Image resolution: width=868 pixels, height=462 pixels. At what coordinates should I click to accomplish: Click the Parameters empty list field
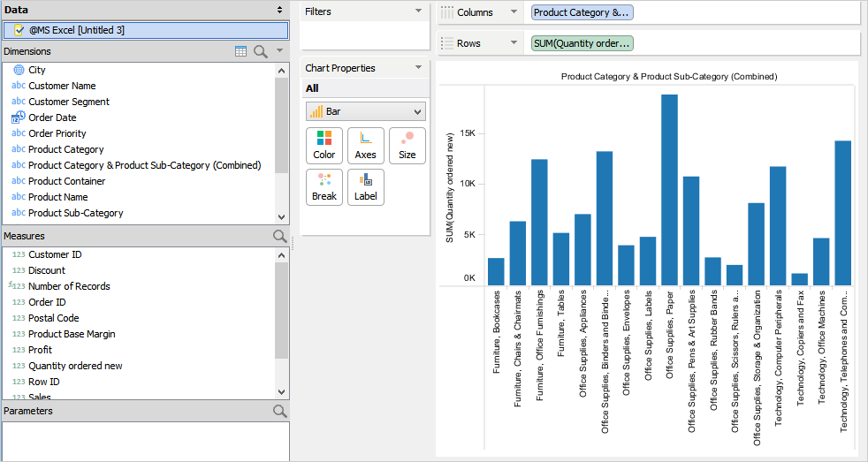coord(146,441)
